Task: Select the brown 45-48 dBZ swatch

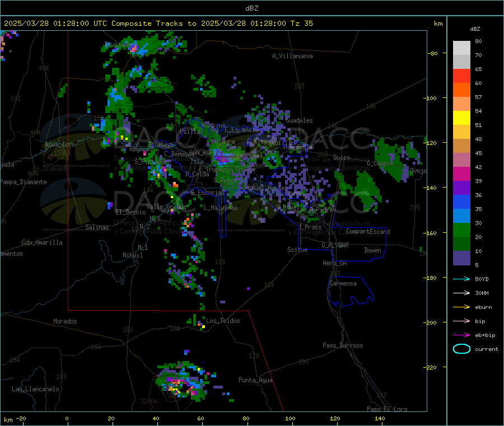Action: (461, 146)
